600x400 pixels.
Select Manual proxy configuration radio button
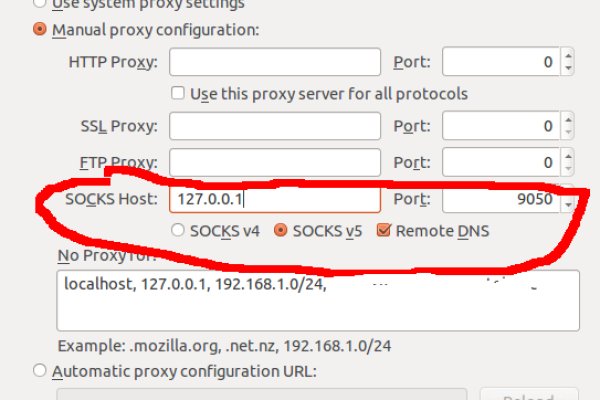[40, 29]
